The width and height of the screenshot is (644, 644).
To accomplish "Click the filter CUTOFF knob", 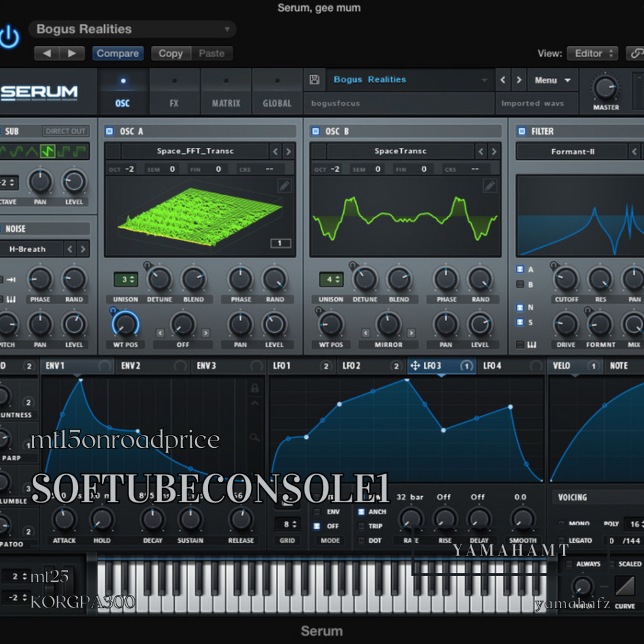I will click(566, 279).
